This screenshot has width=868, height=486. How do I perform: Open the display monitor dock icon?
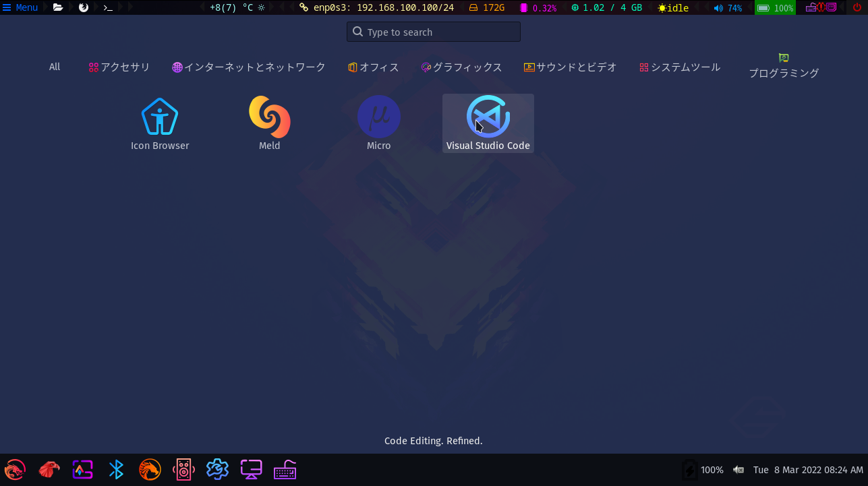click(x=251, y=469)
